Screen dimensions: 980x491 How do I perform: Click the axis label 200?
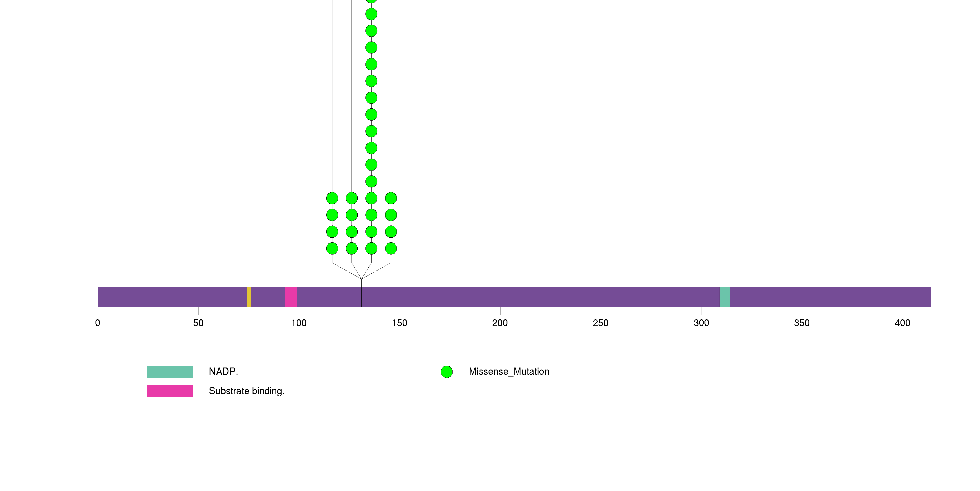tap(500, 323)
